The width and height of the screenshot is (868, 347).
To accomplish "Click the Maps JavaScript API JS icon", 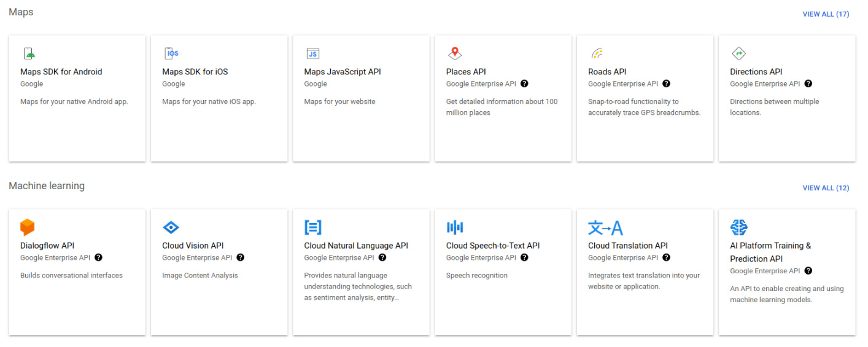I will pyautogui.click(x=312, y=53).
